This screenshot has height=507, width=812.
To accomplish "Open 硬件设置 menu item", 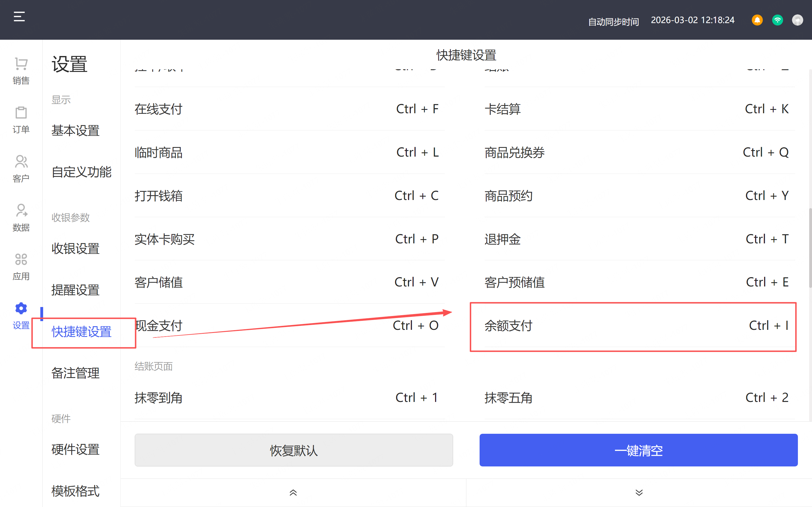I will [x=76, y=450].
